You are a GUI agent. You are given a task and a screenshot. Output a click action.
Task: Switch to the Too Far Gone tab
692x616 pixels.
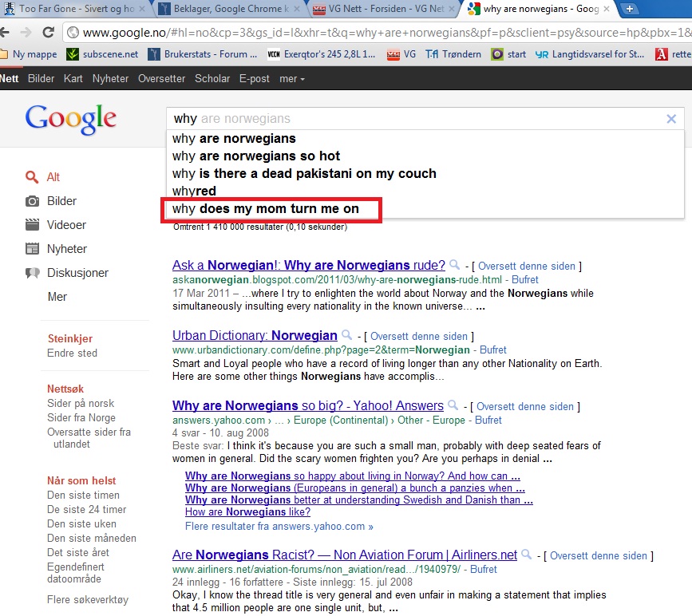coord(75,9)
